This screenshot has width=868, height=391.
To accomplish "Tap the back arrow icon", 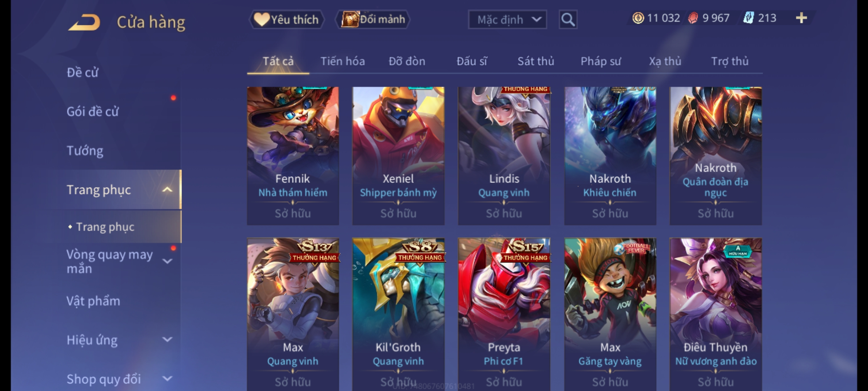I will point(84,22).
